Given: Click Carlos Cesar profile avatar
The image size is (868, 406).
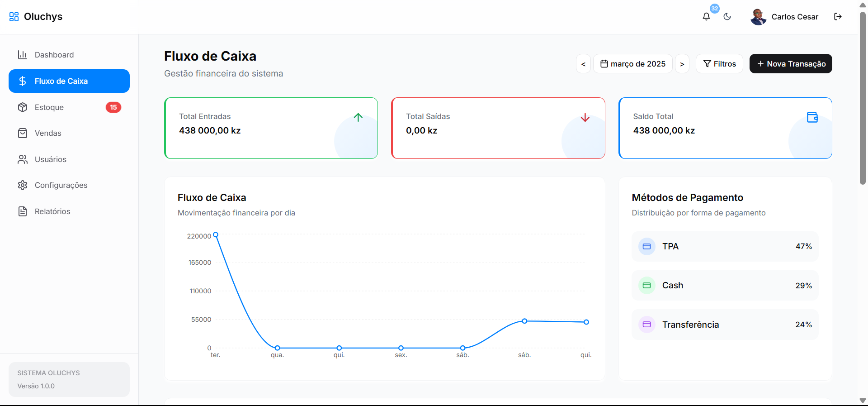Looking at the screenshot, I should pos(758,17).
